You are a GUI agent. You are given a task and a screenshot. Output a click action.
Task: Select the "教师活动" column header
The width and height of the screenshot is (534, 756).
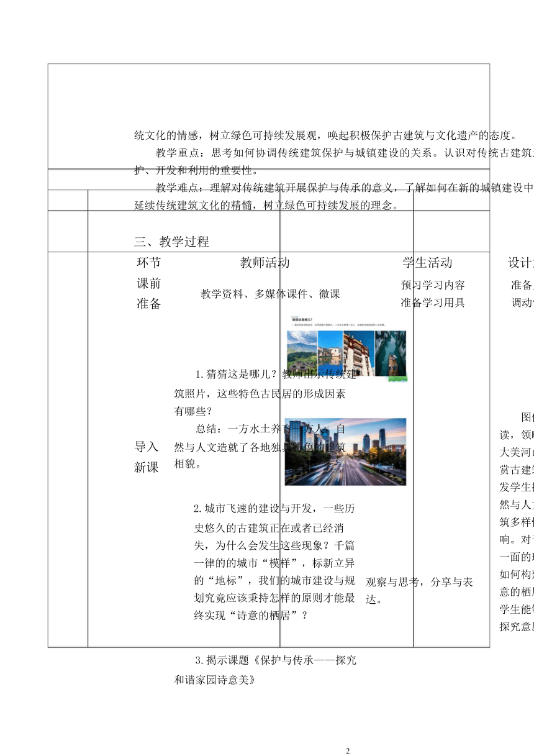point(265,263)
